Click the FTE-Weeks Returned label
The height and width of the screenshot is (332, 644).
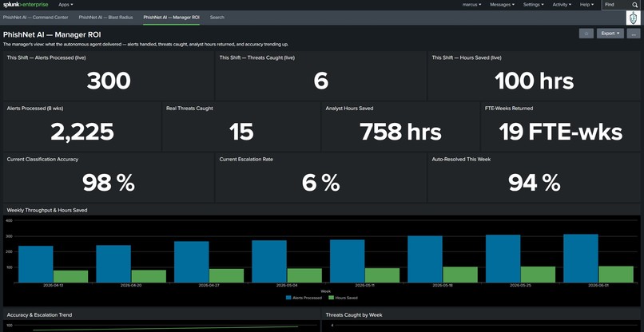pyautogui.click(x=508, y=109)
